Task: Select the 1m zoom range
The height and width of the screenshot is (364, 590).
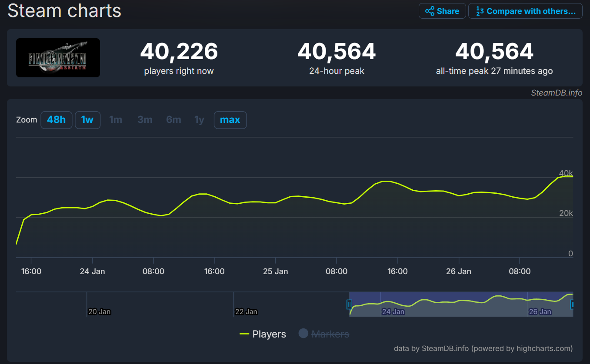Action: 115,120
